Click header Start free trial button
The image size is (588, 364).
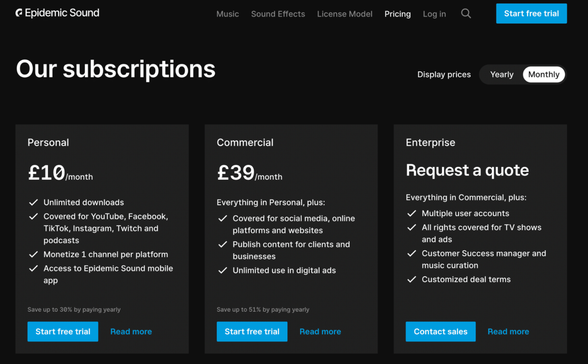[x=531, y=14]
